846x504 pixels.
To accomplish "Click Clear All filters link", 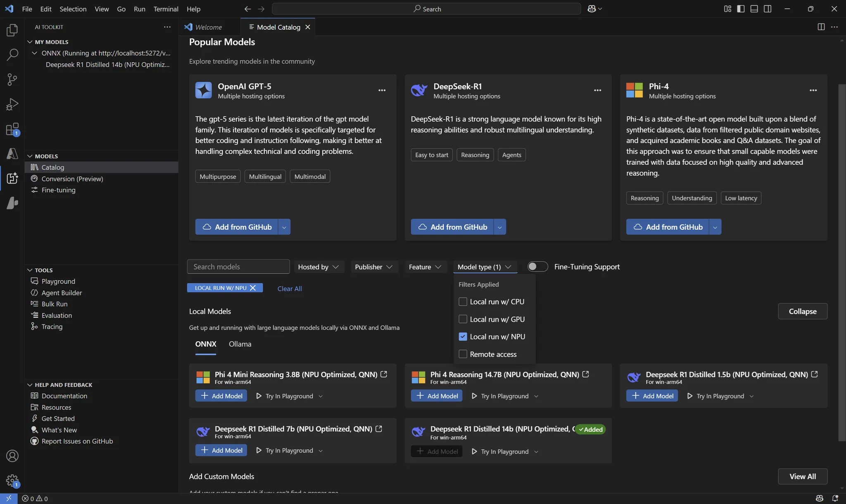I will [x=290, y=288].
